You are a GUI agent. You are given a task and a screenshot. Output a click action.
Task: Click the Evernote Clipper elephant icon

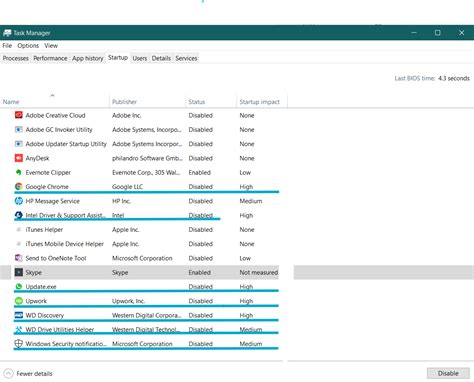point(19,172)
